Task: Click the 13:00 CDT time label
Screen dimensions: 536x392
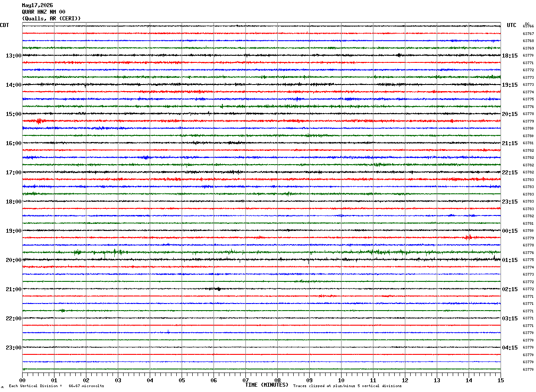Action: (13, 56)
